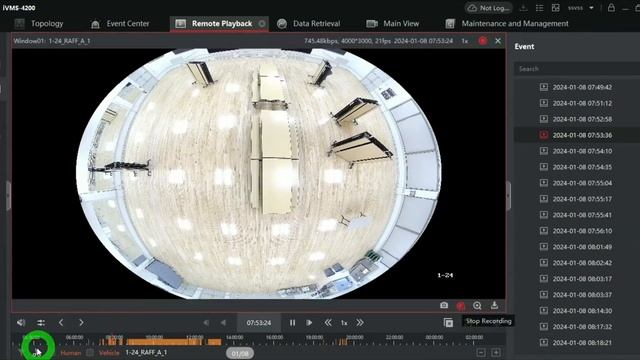Click the 16:00:00 mark on the timeline

[274, 338]
